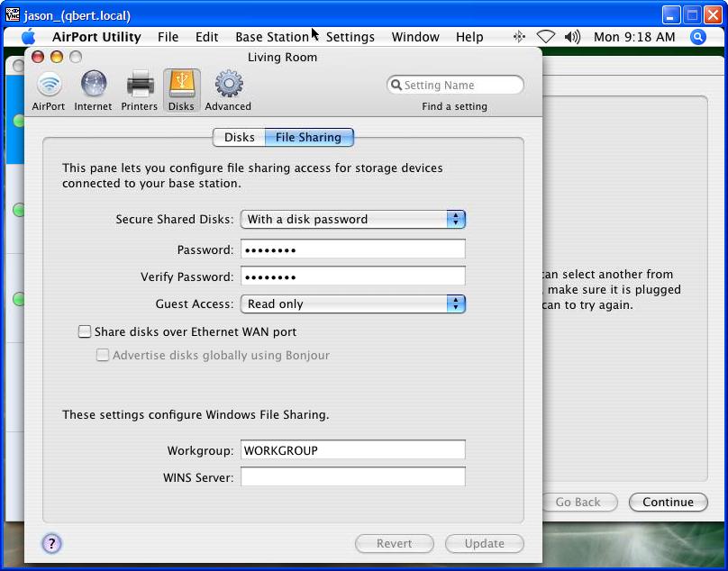Open the Apple menu logo

28,37
